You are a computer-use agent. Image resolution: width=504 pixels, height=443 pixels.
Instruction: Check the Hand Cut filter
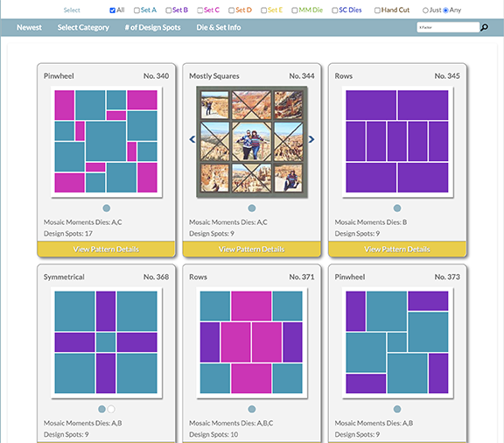[x=377, y=11]
